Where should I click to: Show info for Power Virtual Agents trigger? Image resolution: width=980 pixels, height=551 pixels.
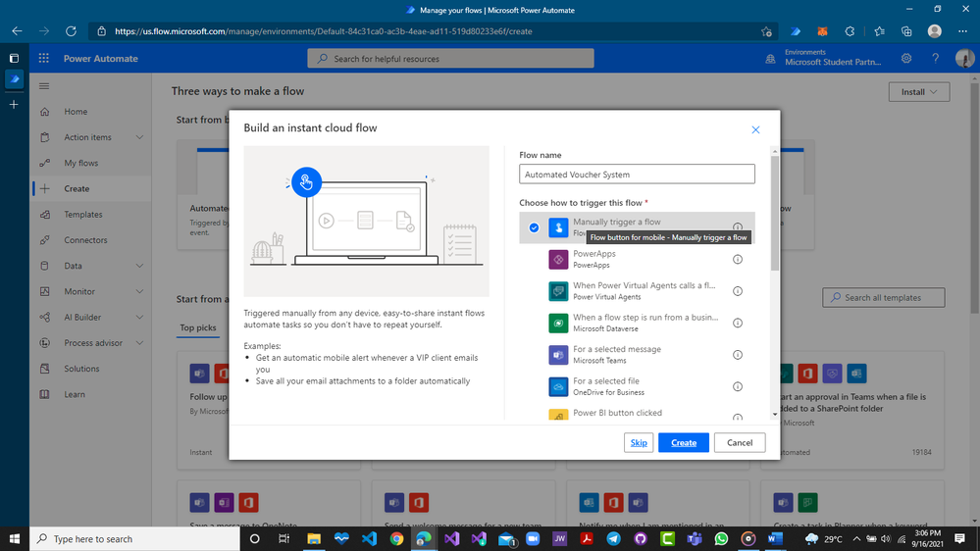738,291
